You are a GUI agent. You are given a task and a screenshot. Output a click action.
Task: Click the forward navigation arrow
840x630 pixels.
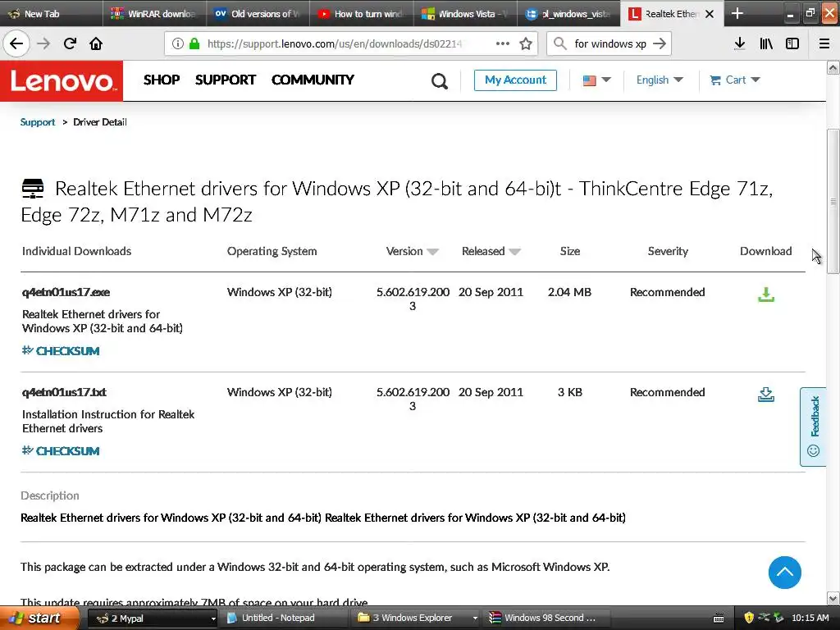(x=43, y=43)
